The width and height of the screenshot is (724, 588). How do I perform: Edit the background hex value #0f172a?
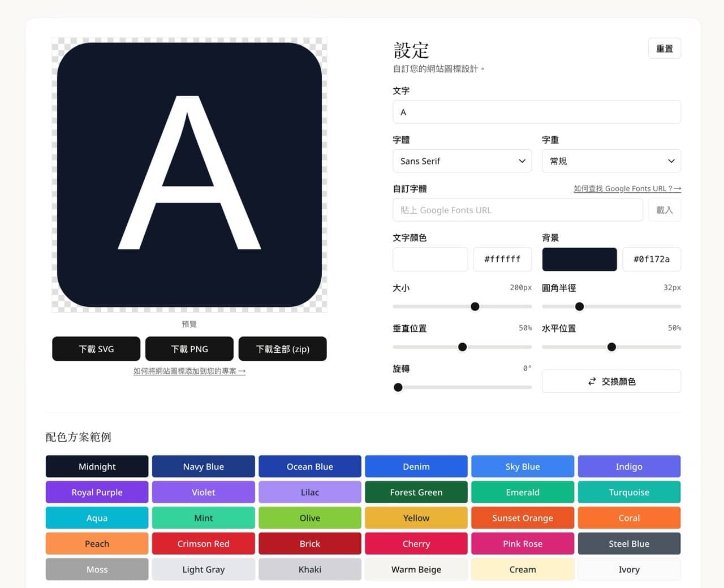(x=652, y=260)
